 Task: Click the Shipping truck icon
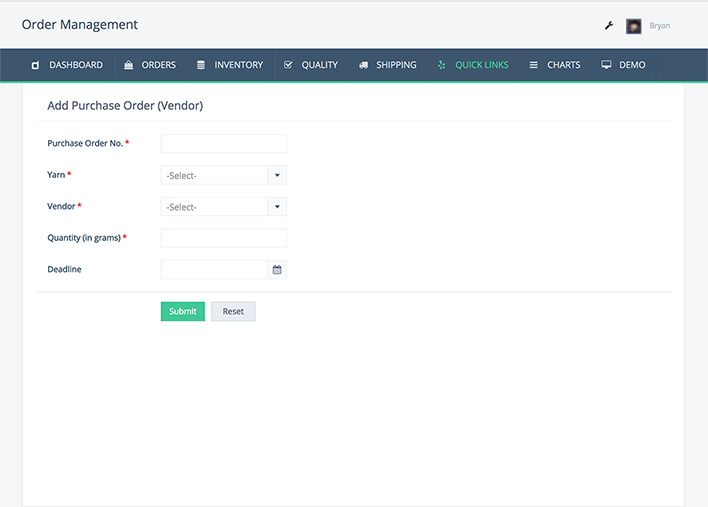(363, 65)
